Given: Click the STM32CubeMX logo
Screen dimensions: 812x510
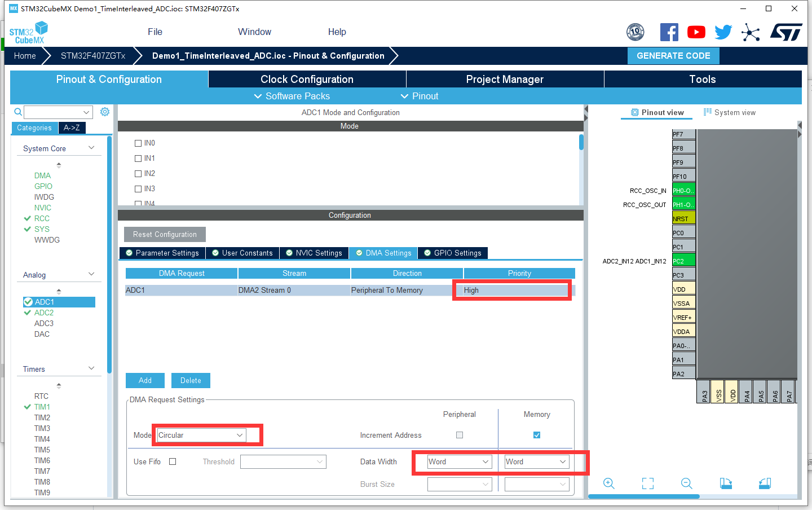Looking at the screenshot, I should click(x=28, y=33).
